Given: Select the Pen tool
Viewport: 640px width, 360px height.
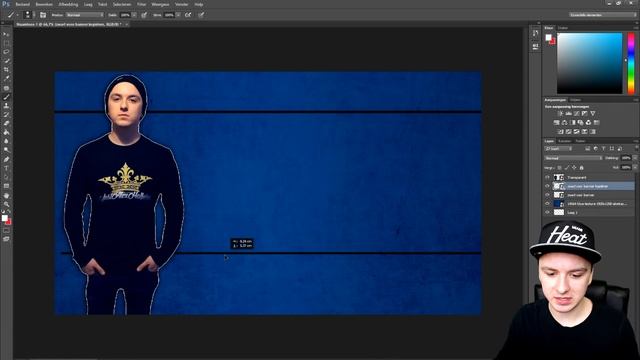Looking at the screenshot, I should coord(6,159).
